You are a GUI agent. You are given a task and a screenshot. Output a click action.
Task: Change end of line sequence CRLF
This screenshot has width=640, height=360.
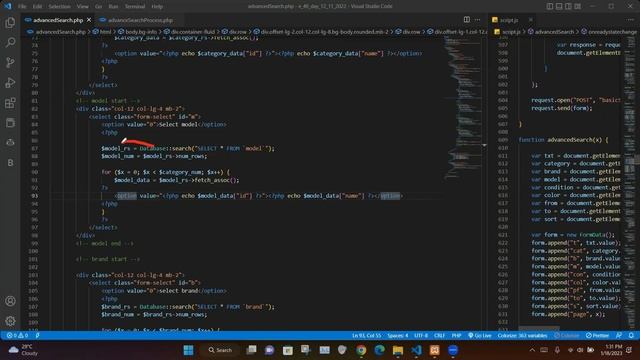click(x=439, y=336)
